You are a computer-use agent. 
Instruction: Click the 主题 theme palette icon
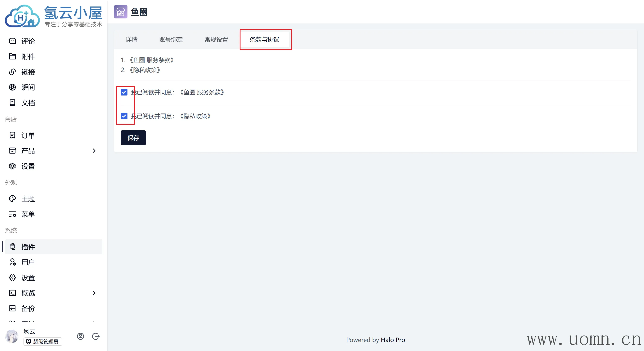tap(12, 199)
